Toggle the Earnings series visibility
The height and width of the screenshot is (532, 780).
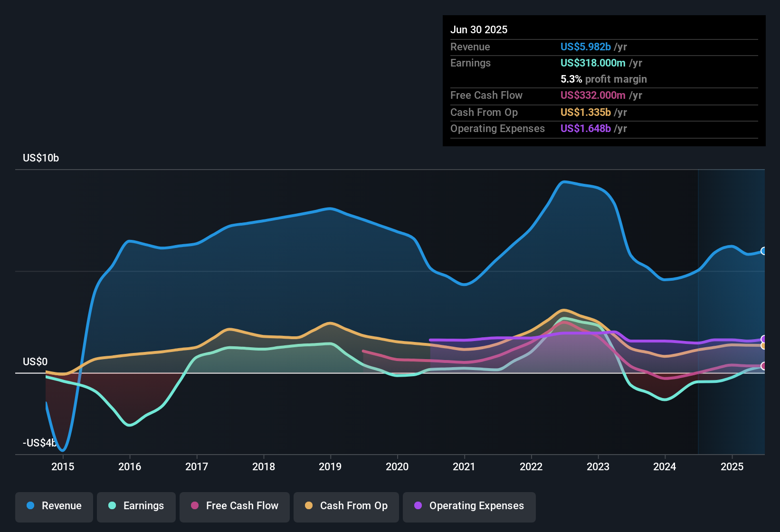coord(136,506)
